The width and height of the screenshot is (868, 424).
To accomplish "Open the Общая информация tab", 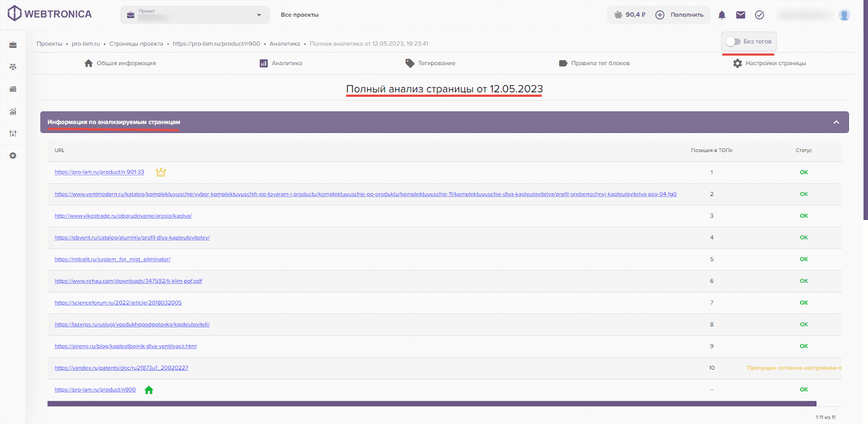I will 120,63.
